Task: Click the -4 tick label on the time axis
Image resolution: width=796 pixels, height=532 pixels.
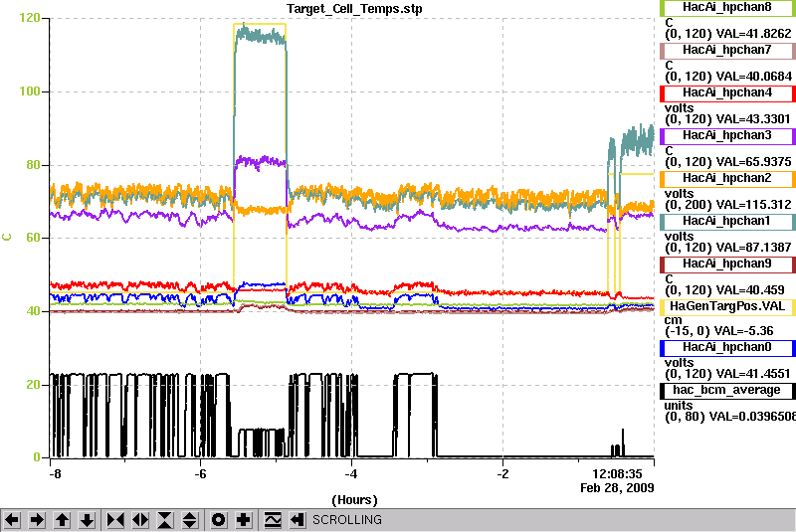Action: click(351, 474)
